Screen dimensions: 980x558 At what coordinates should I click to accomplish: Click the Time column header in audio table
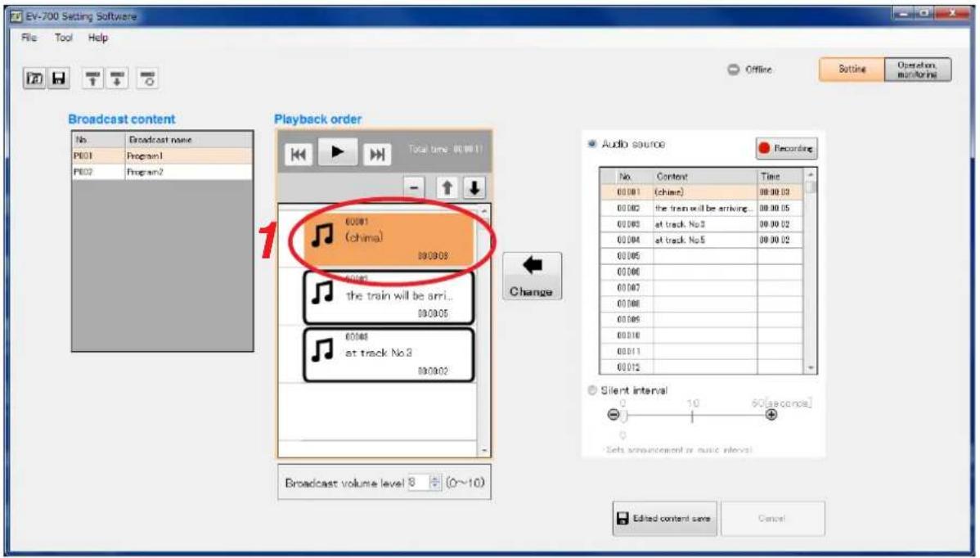(x=780, y=176)
